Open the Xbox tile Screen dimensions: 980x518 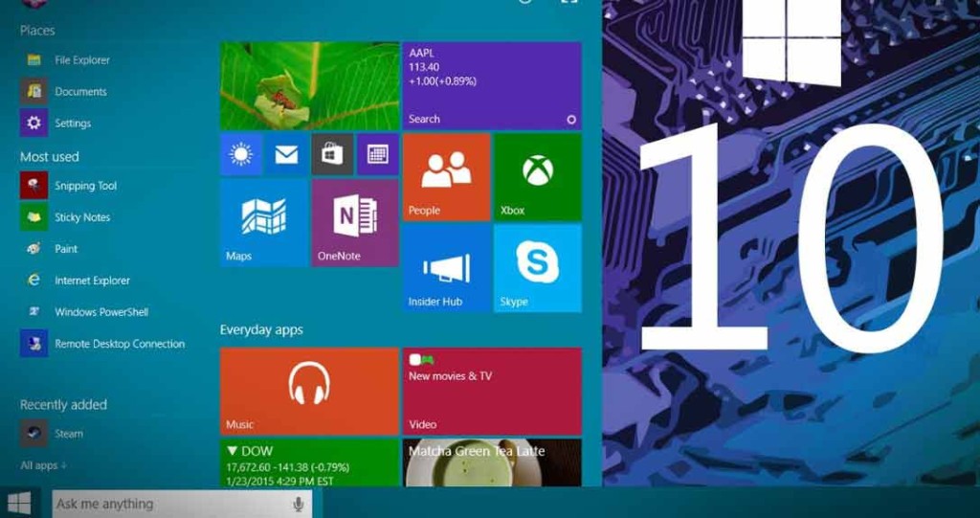[538, 177]
